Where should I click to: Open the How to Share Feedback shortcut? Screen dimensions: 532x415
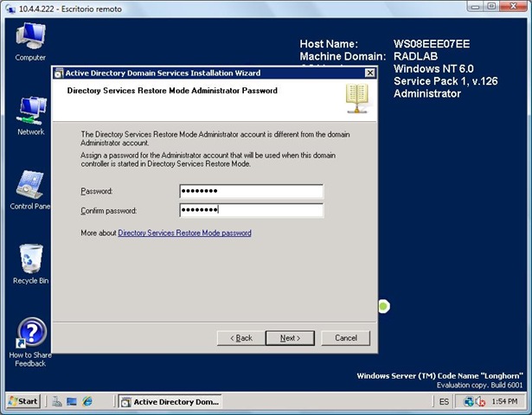point(30,335)
